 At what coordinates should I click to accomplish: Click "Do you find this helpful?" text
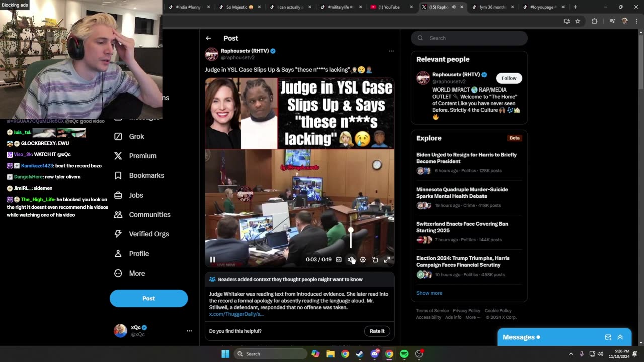click(x=235, y=331)
